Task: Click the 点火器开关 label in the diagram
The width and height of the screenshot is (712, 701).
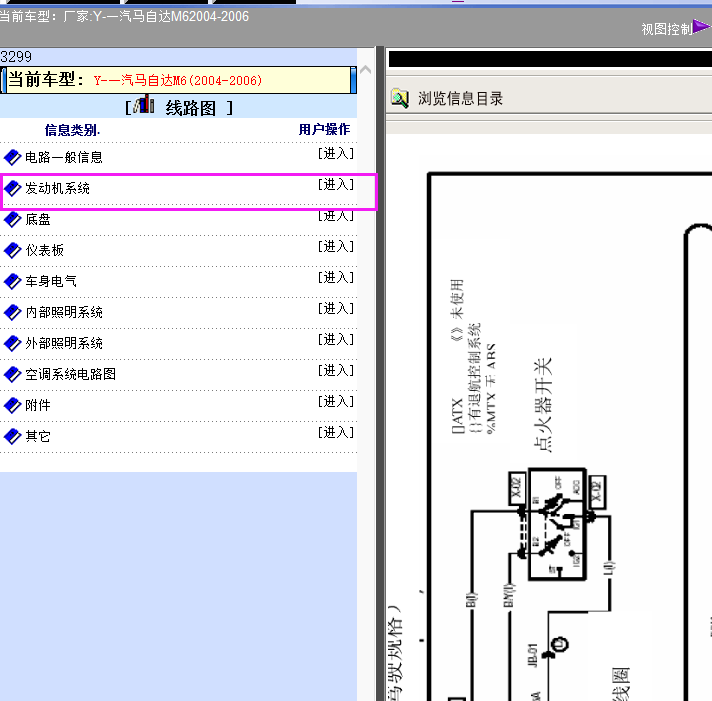Action: (x=543, y=405)
